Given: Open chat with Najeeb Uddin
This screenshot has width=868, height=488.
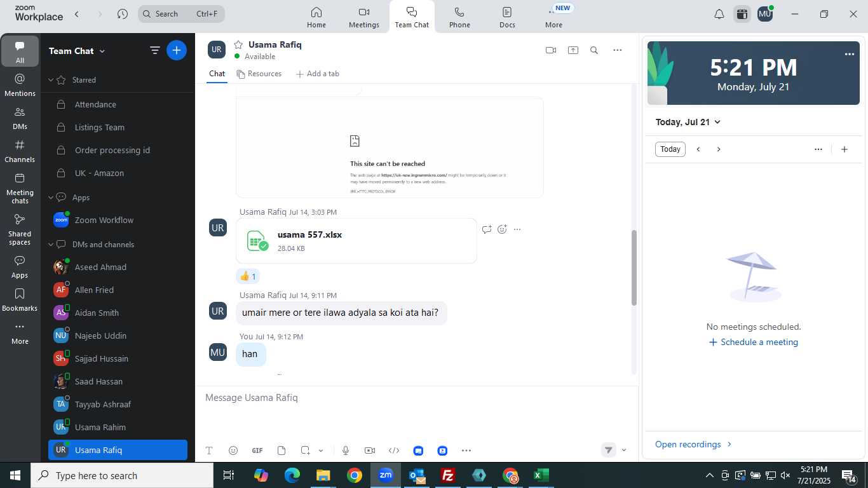Looking at the screenshot, I should pyautogui.click(x=118, y=335).
